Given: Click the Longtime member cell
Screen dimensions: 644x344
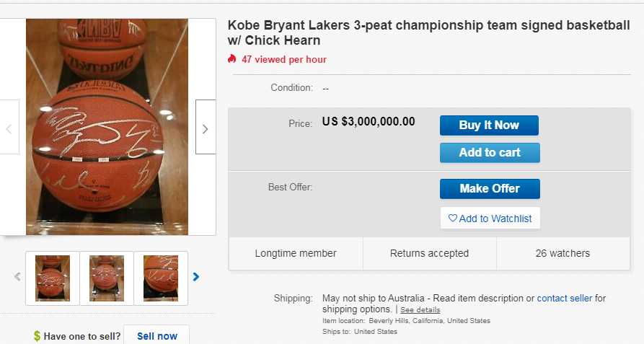Looking at the screenshot, I should point(296,253).
